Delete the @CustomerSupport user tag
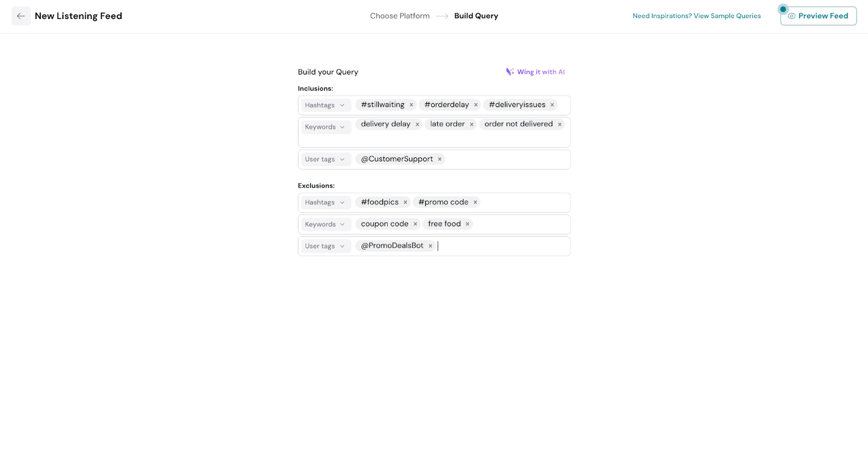868x468 pixels. coord(439,159)
